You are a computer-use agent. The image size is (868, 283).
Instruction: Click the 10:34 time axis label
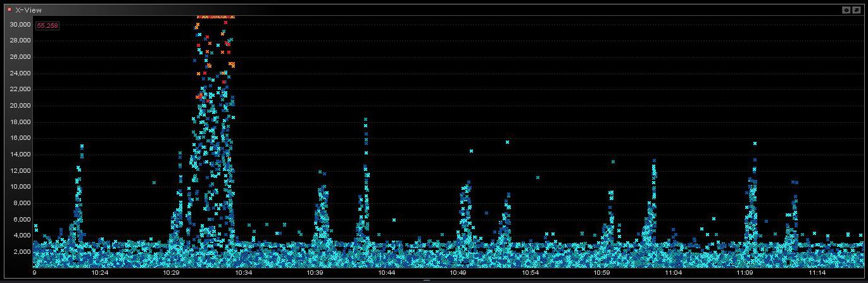(244, 273)
